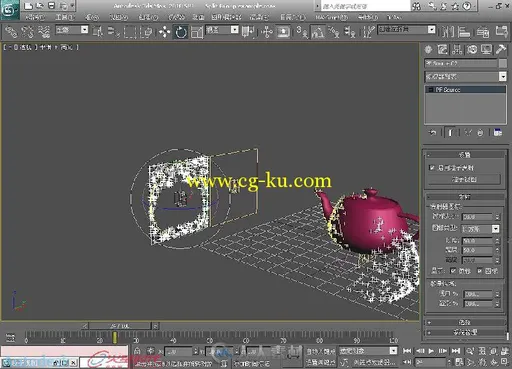Open the fourth menu bar item
Image resolution: width=512 pixels, height=369 pixels.
pyautogui.click(x=119, y=17)
